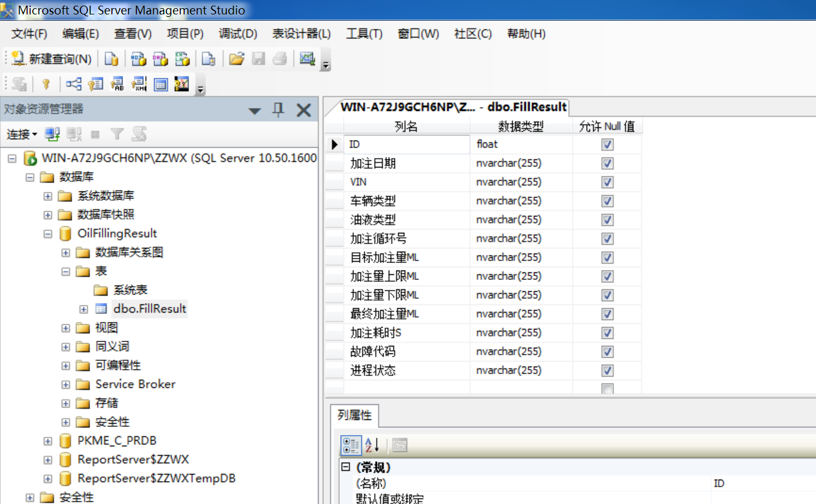816x504 pixels.
Task: Click the Manage Check Constraints icon
Action: tap(161, 84)
